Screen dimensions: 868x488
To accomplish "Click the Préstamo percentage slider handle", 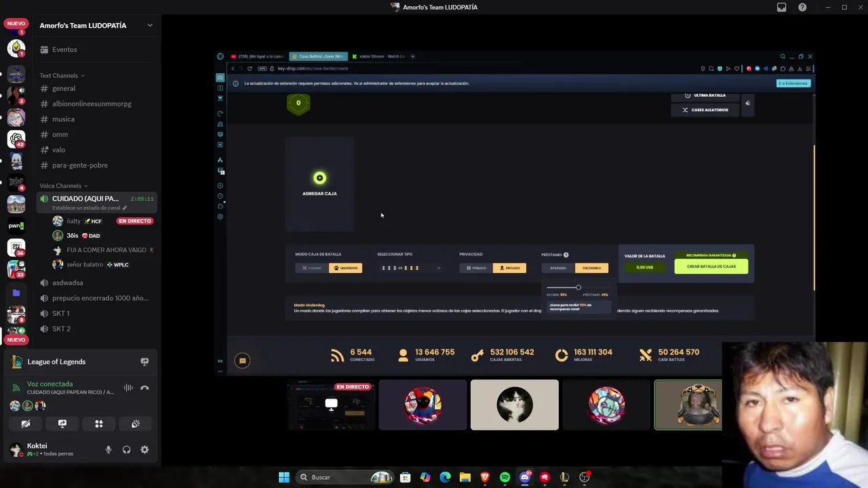I will pyautogui.click(x=578, y=287).
